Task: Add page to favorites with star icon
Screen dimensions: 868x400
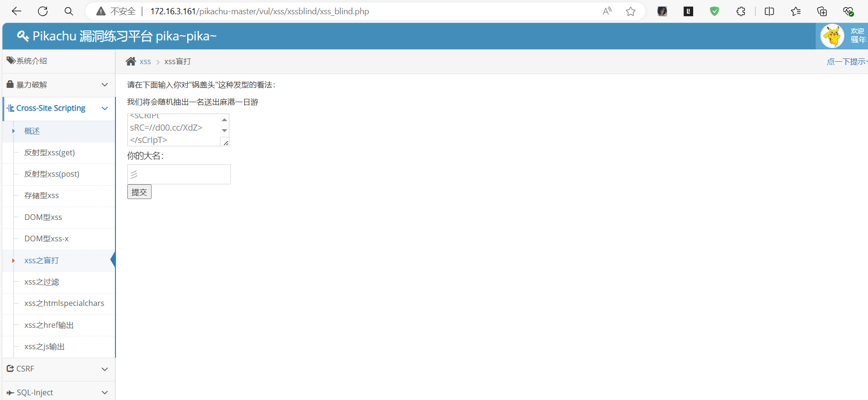Action: pyautogui.click(x=630, y=11)
